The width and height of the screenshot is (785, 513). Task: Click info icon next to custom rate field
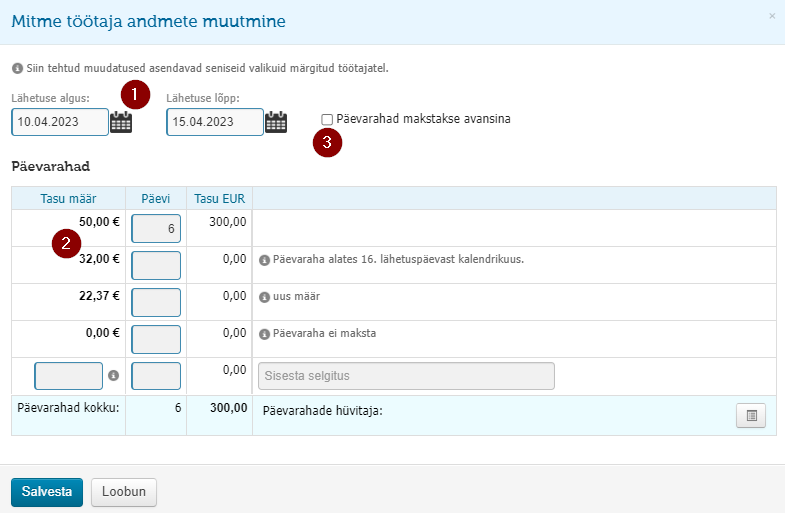pyautogui.click(x=114, y=375)
